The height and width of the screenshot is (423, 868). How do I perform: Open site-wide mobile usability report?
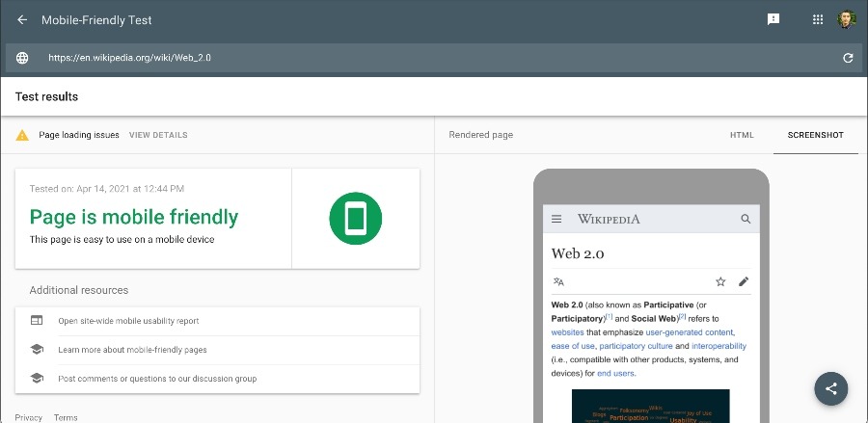point(128,321)
